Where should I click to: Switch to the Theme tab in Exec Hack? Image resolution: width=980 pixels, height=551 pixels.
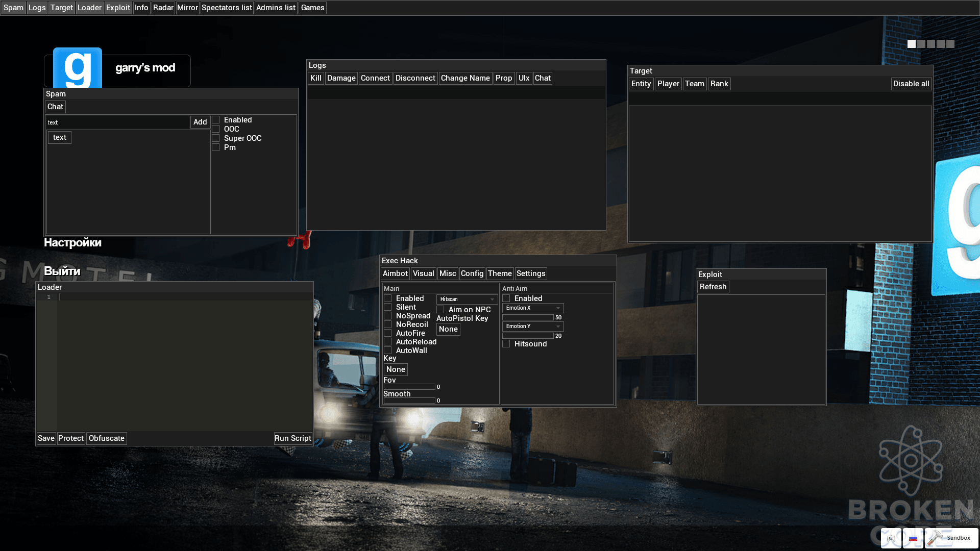(500, 273)
